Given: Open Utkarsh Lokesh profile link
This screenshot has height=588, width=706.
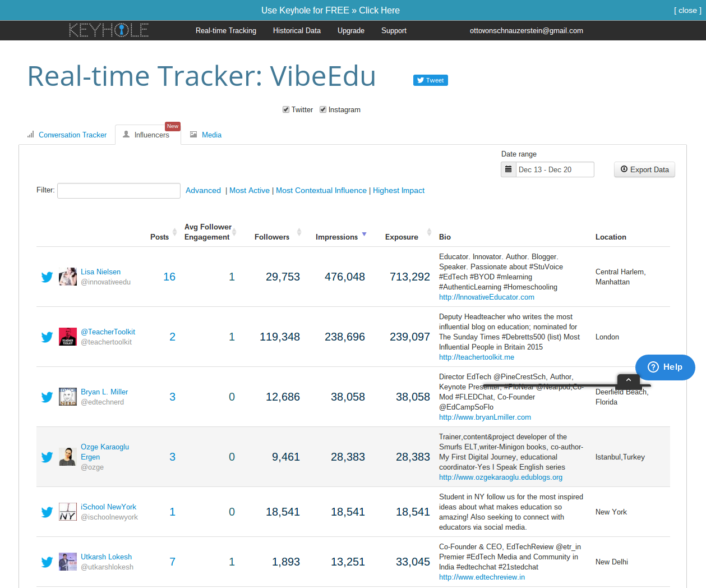Looking at the screenshot, I should 106,557.
